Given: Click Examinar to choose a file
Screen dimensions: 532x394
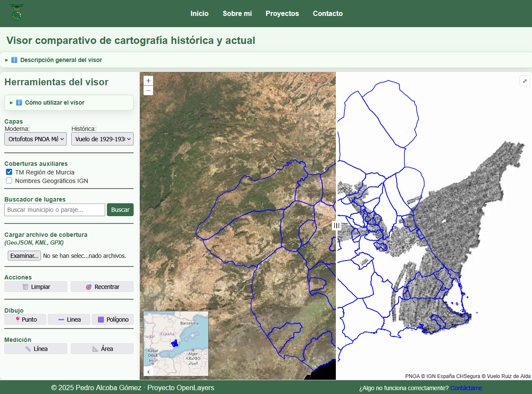Looking at the screenshot, I should 24,256.
